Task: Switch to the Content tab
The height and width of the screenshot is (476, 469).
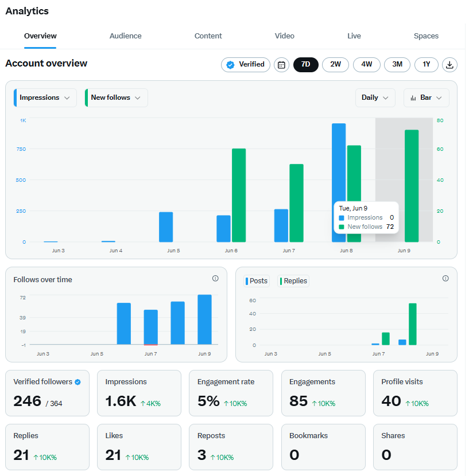Action: coord(208,36)
